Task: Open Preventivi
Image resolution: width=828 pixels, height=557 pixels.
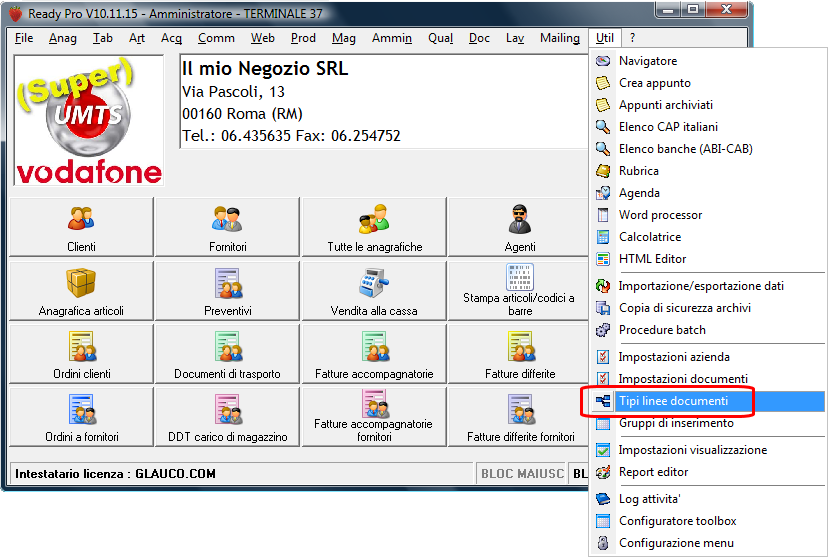Action: coord(228,291)
